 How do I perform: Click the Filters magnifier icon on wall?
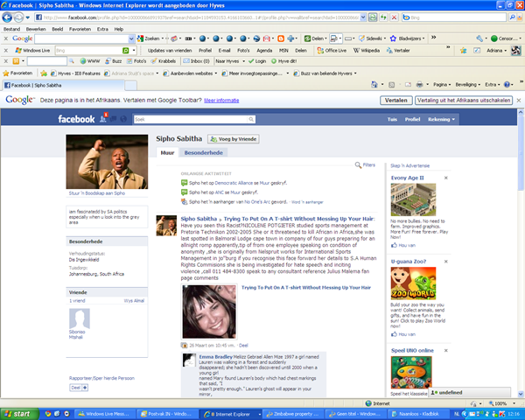pos(358,164)
